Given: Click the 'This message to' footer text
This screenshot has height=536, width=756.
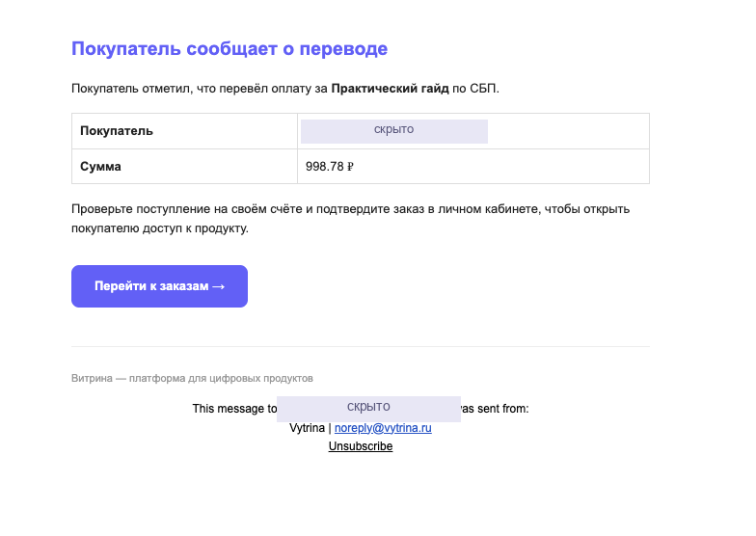Looking at the screenshot, I should coord(234,409).
